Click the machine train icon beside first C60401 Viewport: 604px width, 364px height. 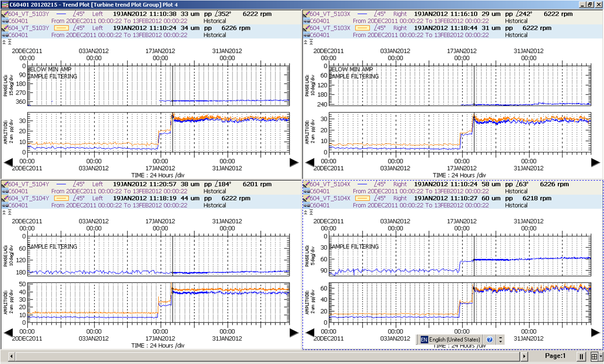coord(4,21)
